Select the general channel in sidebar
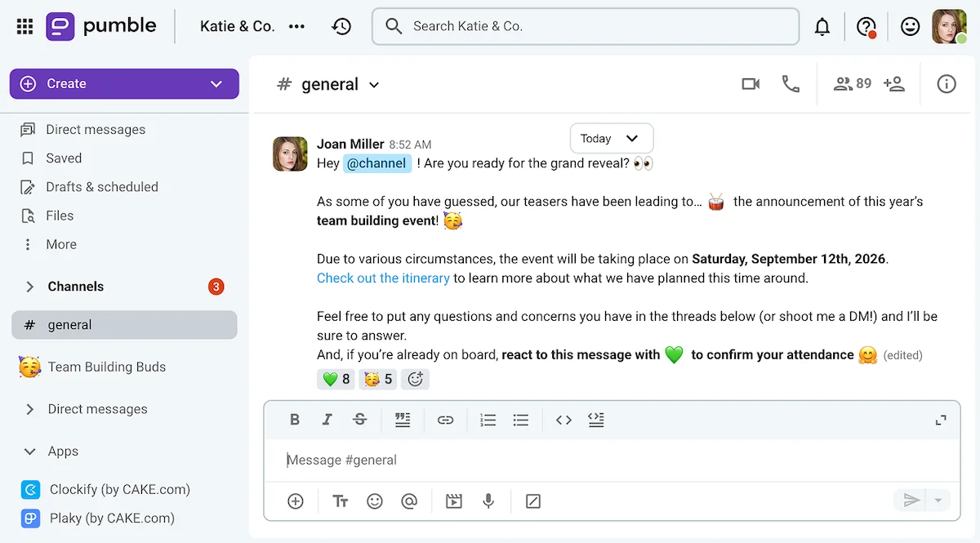The image size is (980, 543). click(124, 325)
